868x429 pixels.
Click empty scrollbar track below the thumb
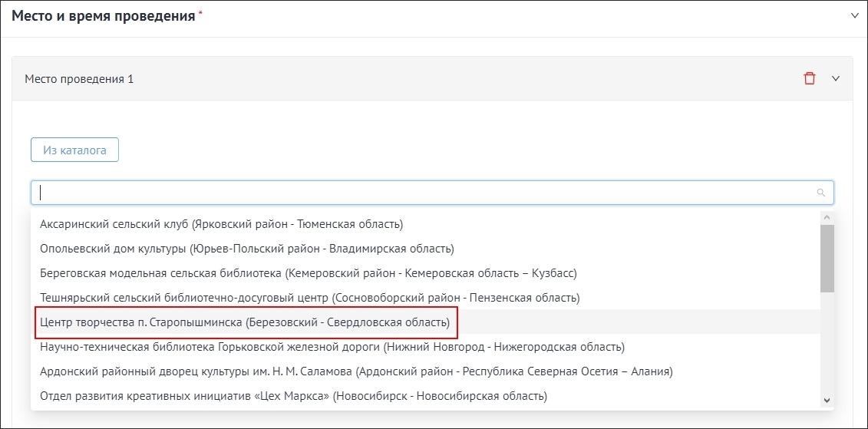(x=827, y=345)
